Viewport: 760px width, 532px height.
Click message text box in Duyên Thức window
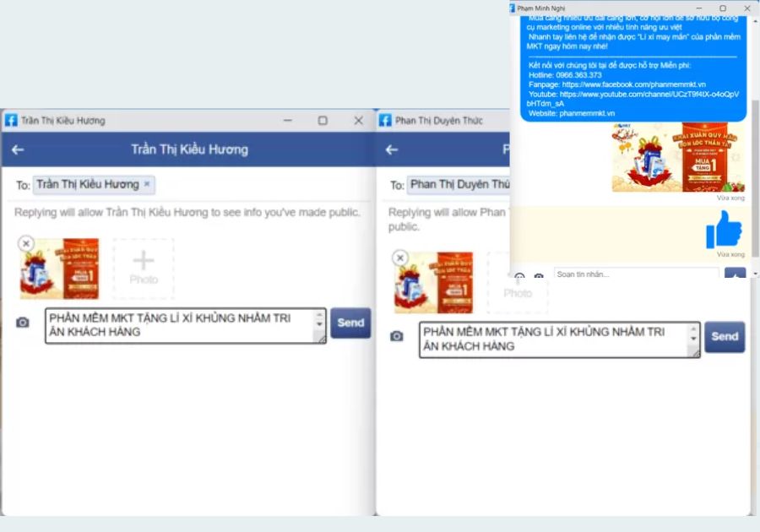[x=553, y=339]
